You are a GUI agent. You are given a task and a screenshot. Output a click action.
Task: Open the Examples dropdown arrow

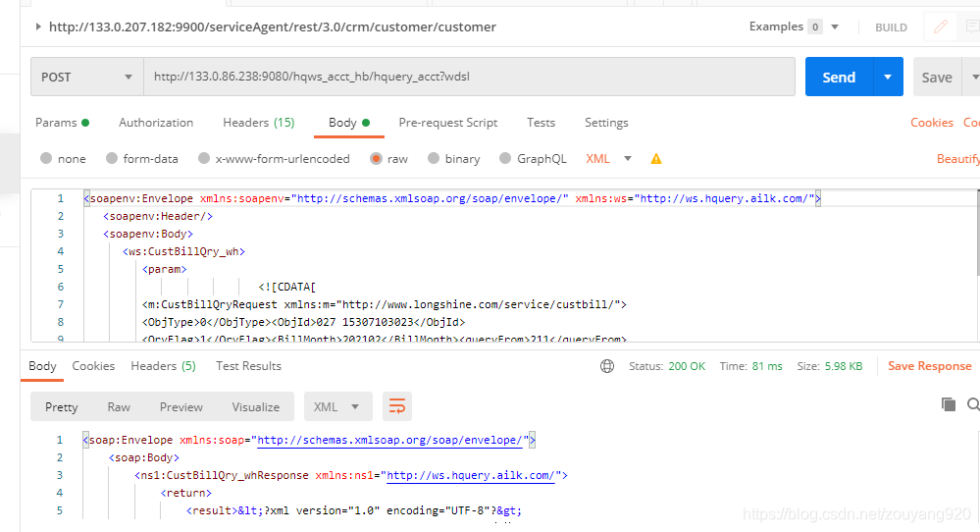[835, 27]
